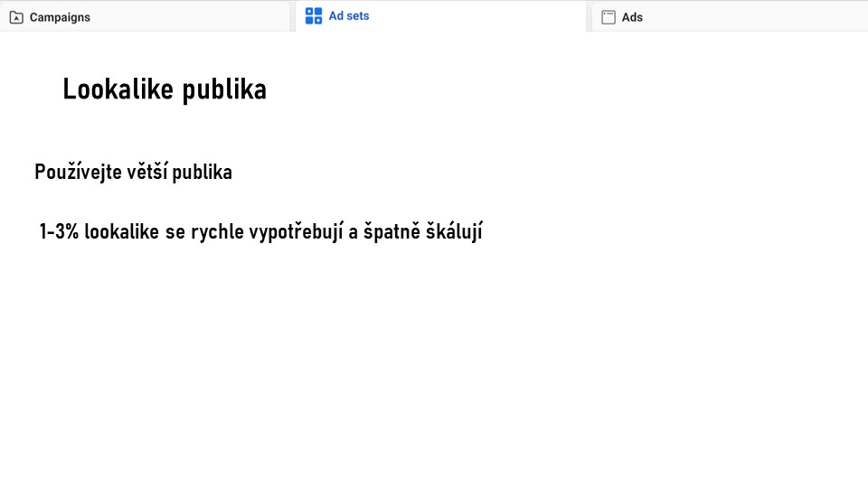Image resolution: width=868 pixels, height=488 pixels.
Task: Select the Ad sets tab label
Action: [349, 16]
